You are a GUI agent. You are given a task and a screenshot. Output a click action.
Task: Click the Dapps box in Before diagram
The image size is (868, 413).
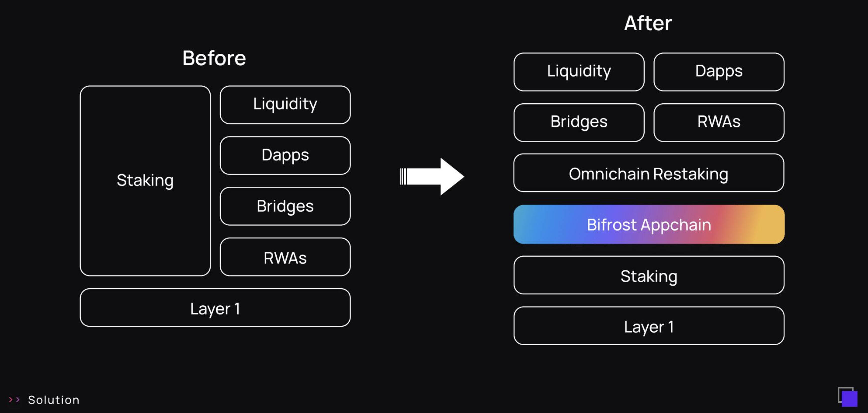tap(285, 155)
